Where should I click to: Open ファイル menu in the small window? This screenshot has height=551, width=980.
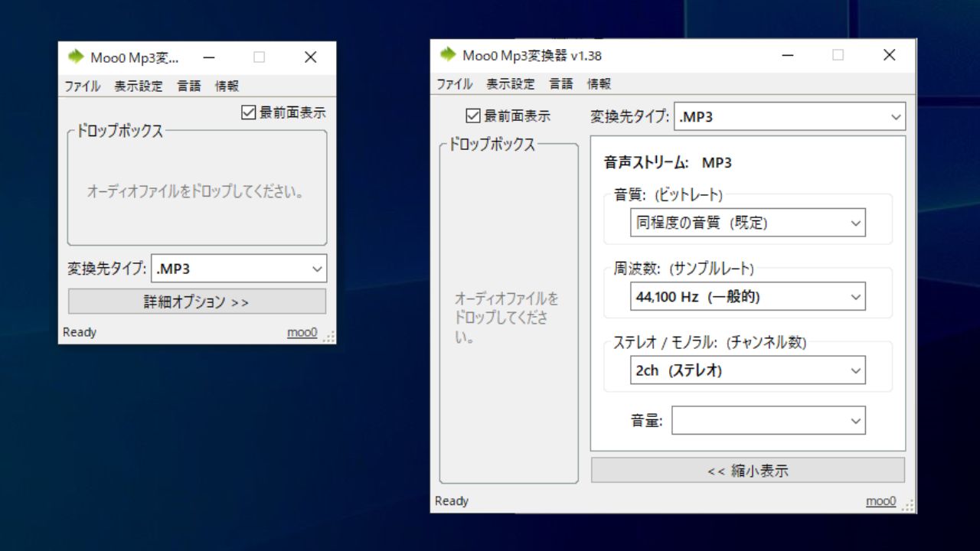[82, 86]
